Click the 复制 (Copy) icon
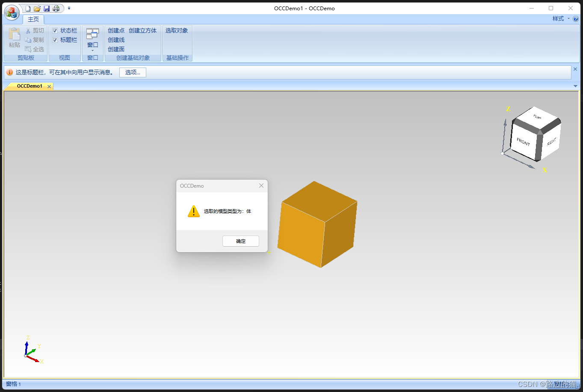The image size is (583, 392). pos(27,40)
